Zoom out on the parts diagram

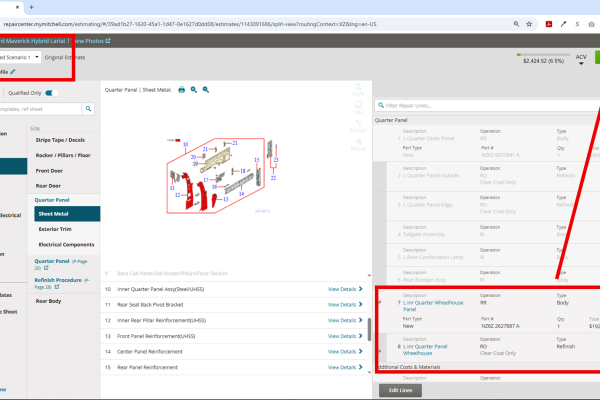pos(206,90)
